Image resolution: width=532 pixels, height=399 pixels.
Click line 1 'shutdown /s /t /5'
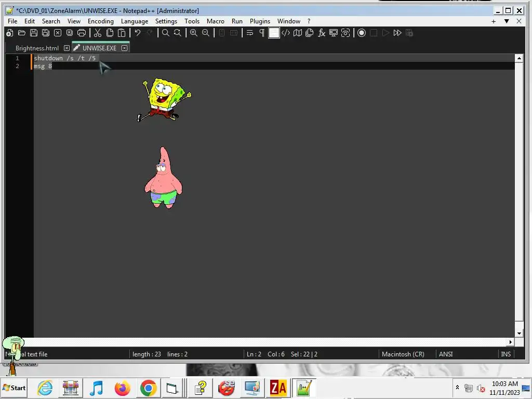[64, 58]
